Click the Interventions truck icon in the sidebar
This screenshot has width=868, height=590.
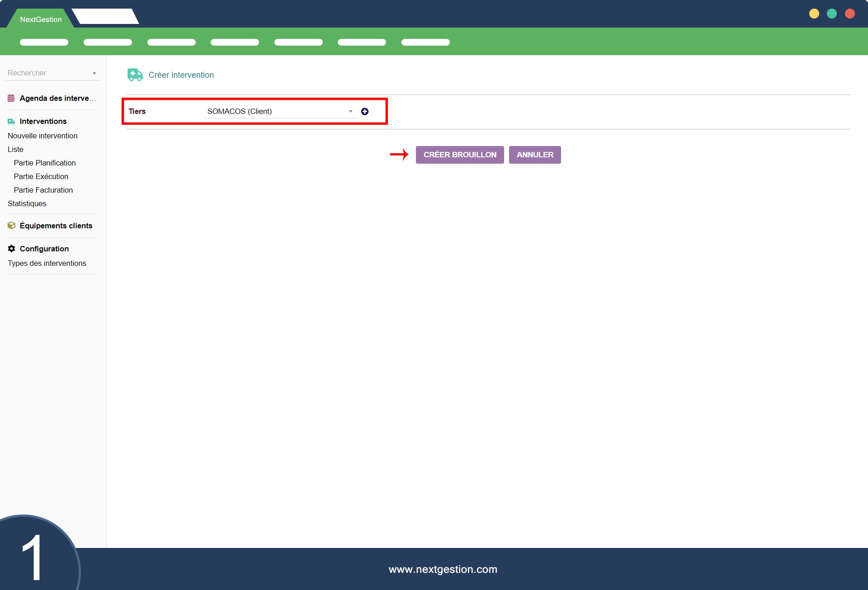coord(11,122)
